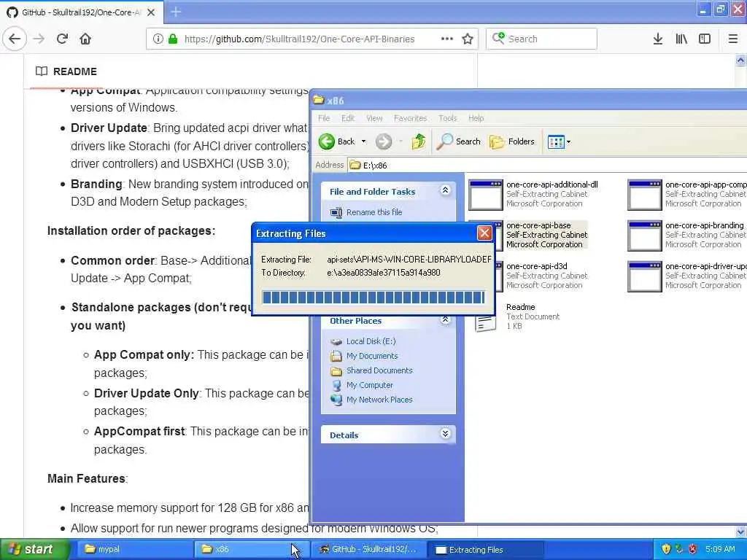
Task: Open Windows Start menu
Action: pos(34,549)
